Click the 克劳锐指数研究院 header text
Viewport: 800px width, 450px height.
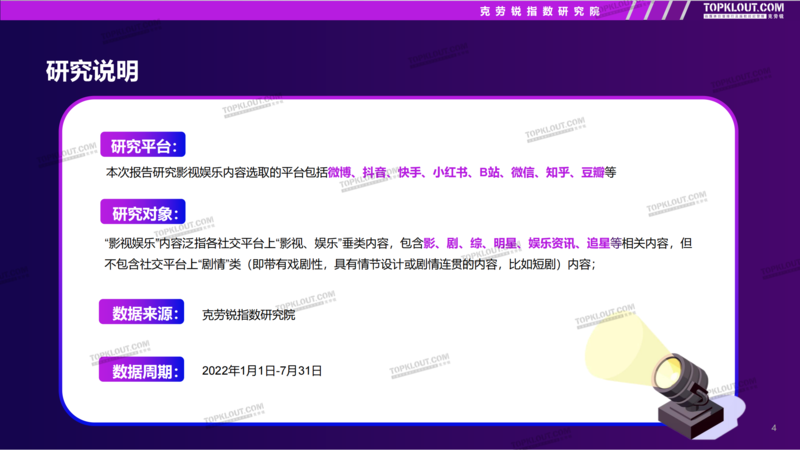click(539, 11)
